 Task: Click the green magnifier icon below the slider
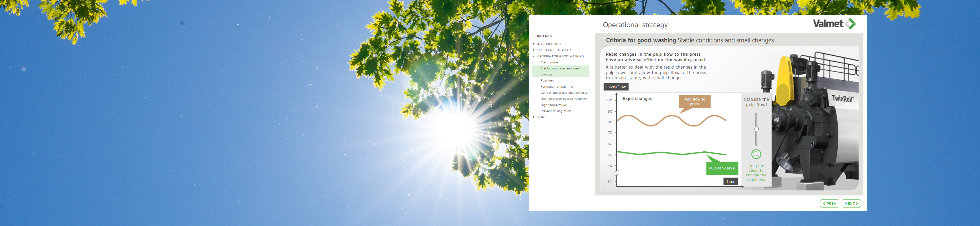[756, 154]
